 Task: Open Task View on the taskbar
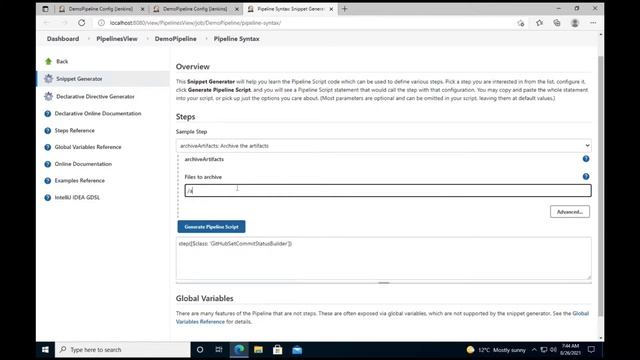click(x=219, y=350)
